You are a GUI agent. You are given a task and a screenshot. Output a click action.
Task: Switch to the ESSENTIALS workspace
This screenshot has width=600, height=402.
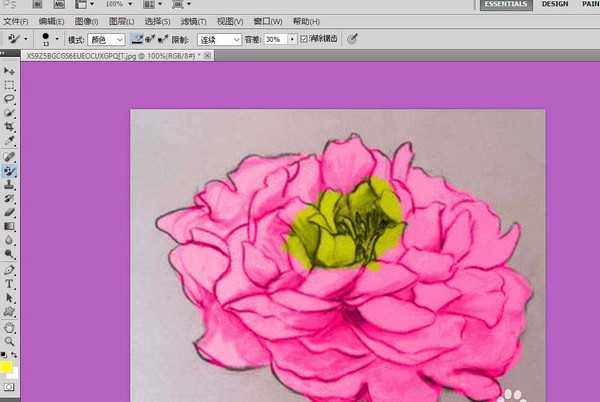pos(507,5)
